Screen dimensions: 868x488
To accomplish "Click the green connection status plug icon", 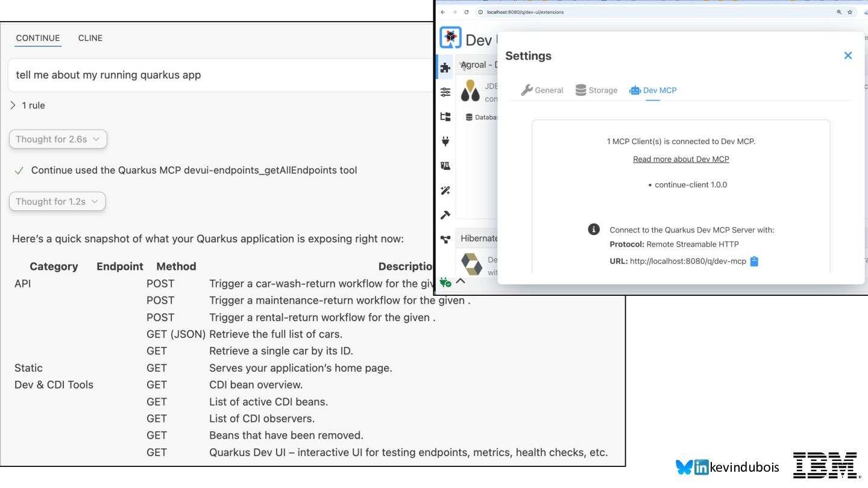I will [445, 281].
